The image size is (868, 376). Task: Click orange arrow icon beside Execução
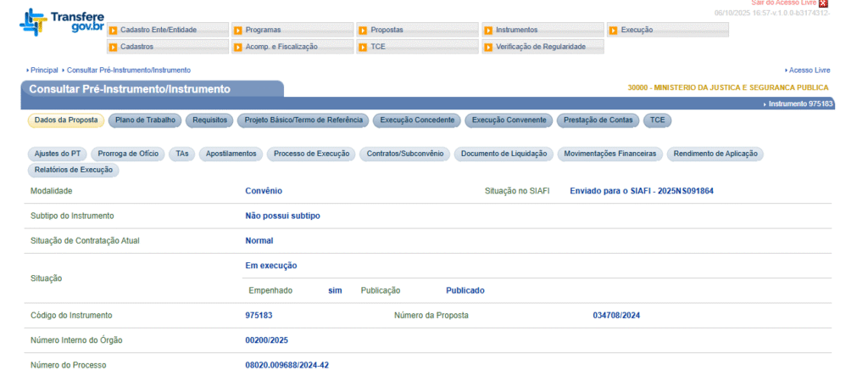tap(613, 31)
